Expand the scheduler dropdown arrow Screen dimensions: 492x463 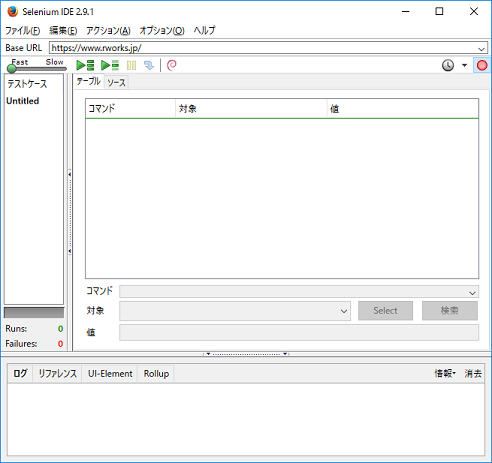[464, 65]
